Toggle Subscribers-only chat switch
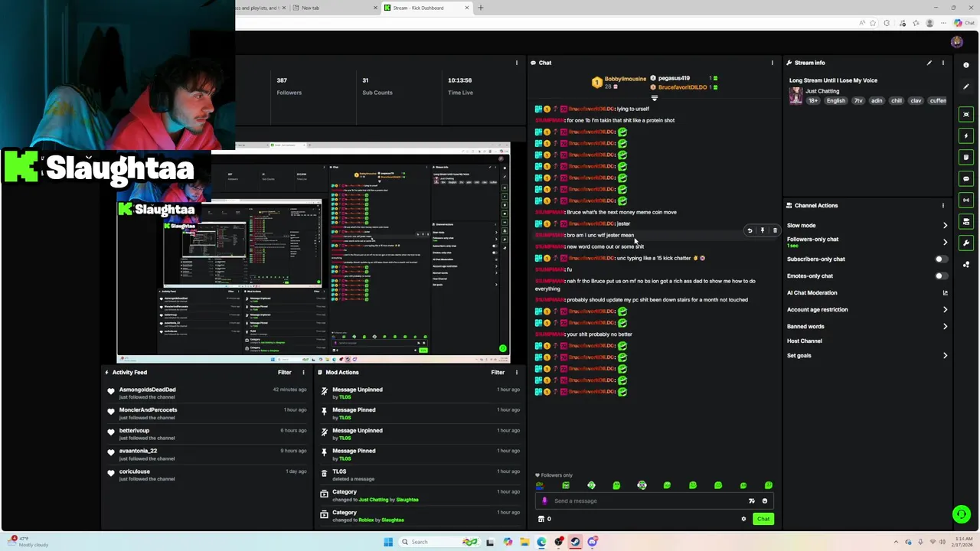 pyautogui.click(x=941, y=259)
